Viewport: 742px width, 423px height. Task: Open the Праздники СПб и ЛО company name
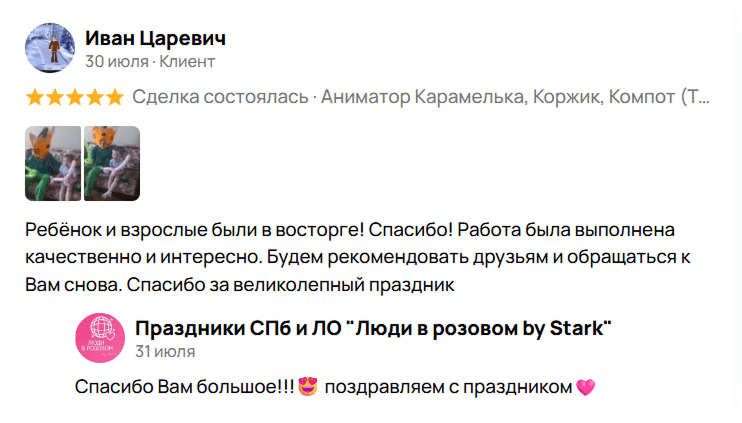[x=372, y=328]
